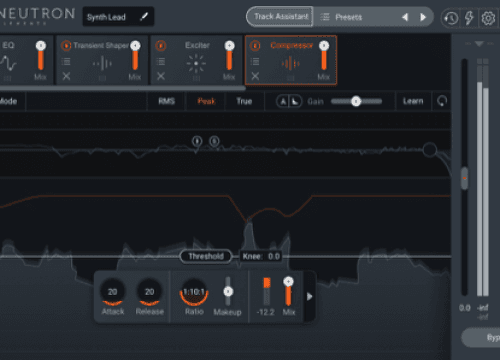Open settings gear icon
This screenshot has height=360, width=500.
[x=488, y=18]
